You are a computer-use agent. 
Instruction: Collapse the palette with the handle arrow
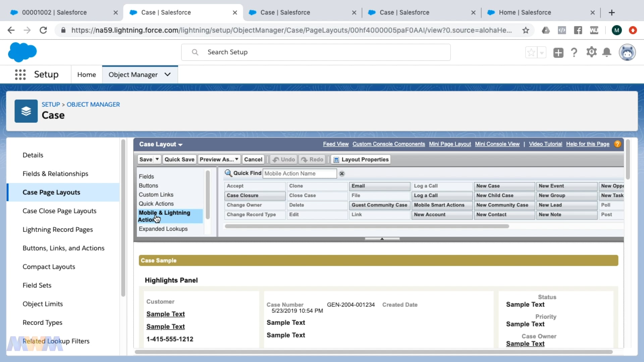pyautogui.click(x=382, y=239)
